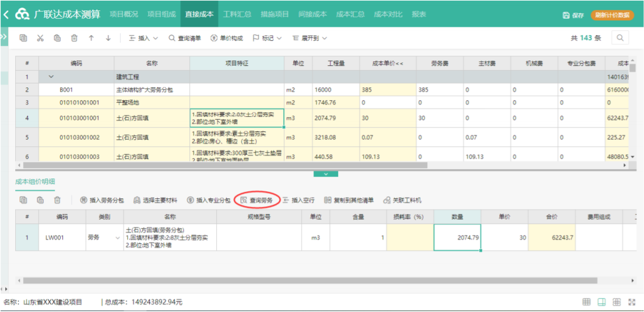Click 工程量 value 16000
Screen dimensions: 644x312
336,90
